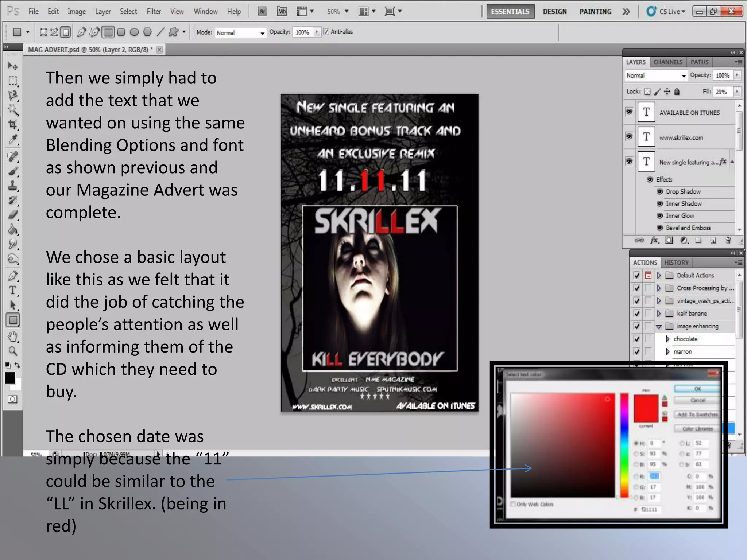Viewport: 747px width, 560px height.
Task: Show more workspaces chevron
Action: click(626, 12)
